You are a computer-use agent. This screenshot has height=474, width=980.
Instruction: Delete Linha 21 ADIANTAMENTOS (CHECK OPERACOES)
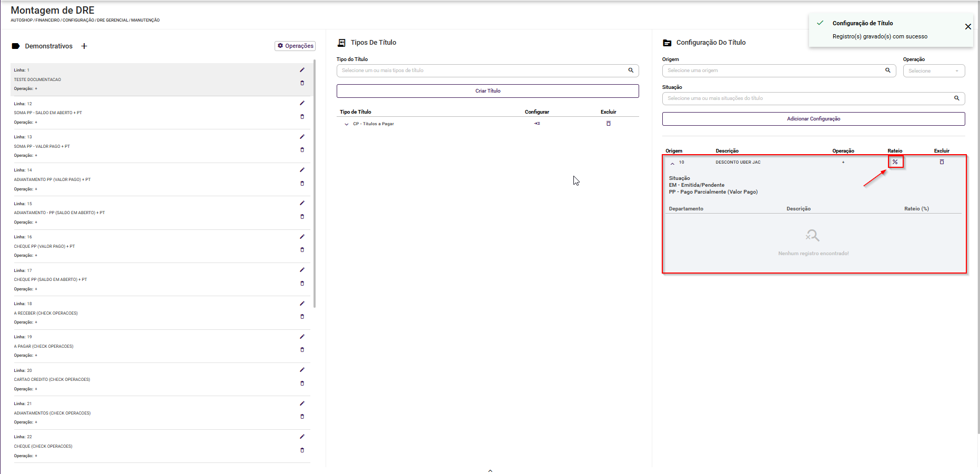pyautogui.click(x=302, y=417)
